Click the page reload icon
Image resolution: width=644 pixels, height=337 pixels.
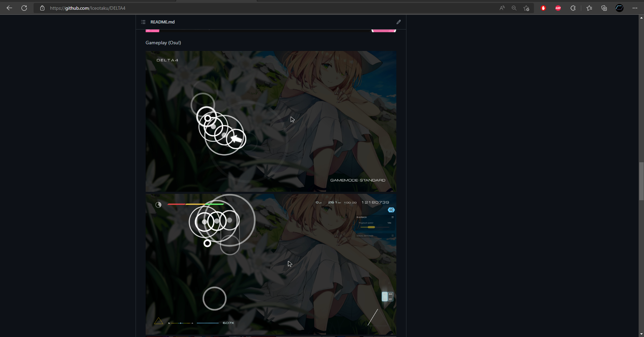[x=24, y=8]
